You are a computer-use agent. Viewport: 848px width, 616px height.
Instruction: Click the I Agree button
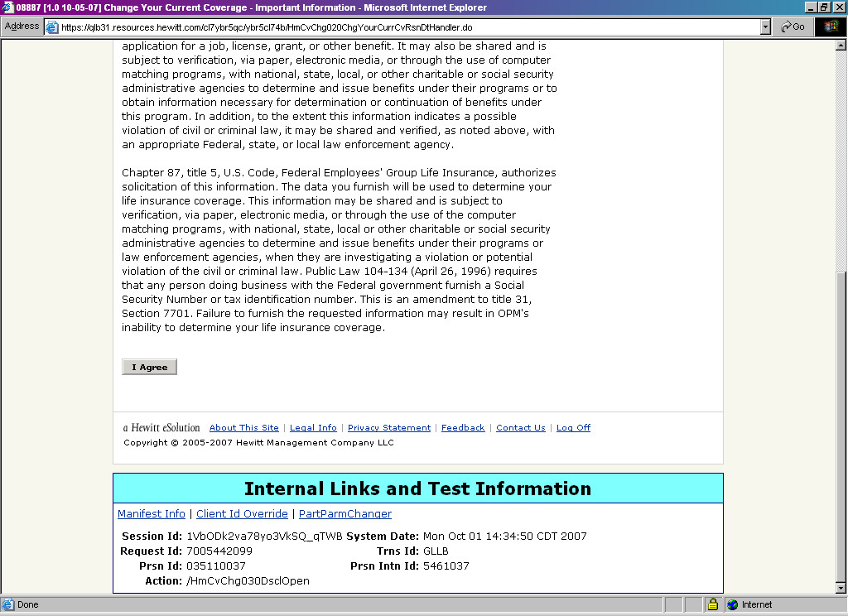(149, 368)
